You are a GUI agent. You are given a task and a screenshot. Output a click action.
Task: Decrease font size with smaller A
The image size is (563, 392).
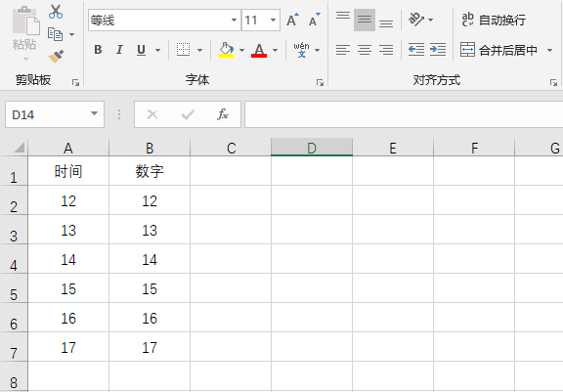(314, 21)
